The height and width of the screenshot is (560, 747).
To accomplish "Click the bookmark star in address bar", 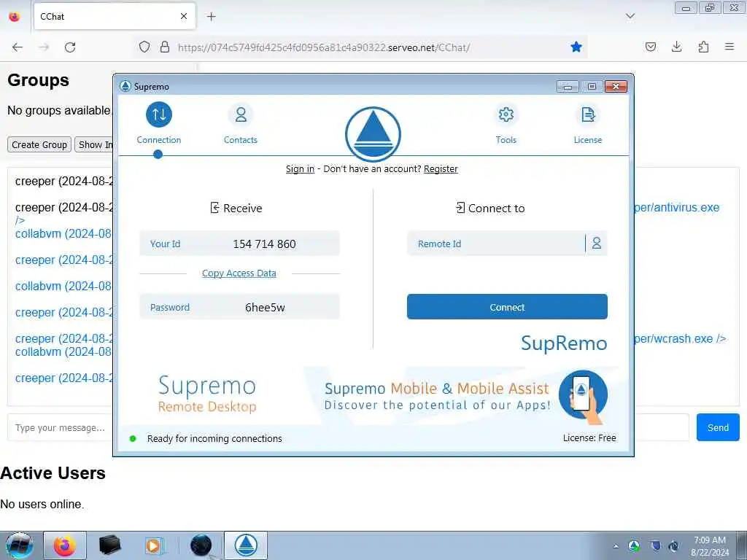I will (576, 47).
